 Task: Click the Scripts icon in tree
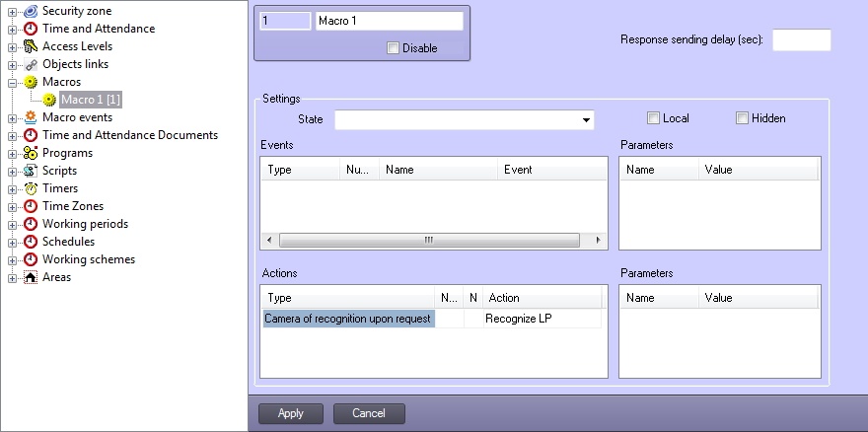tap(31, 171)
